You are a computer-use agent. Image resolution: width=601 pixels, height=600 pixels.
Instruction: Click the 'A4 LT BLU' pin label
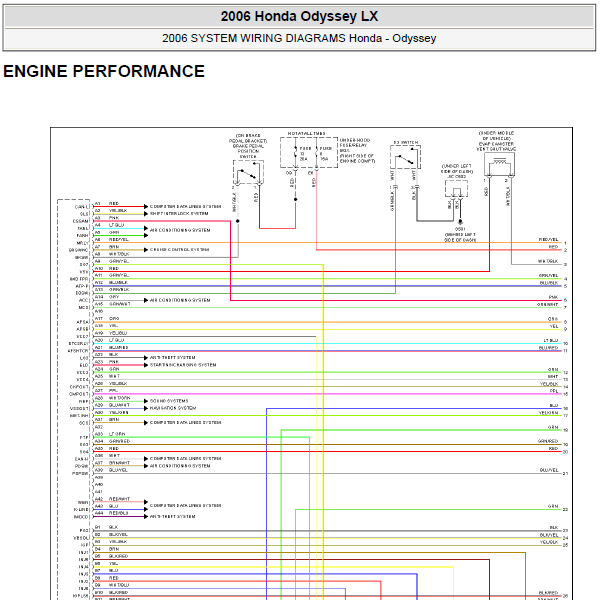pos(109,225)
